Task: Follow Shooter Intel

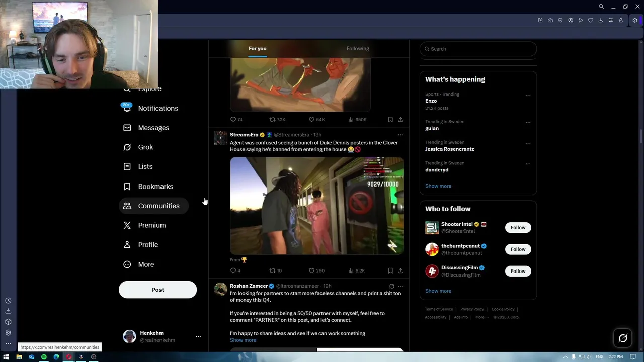Action: pyautogui.click(x=518, y=228)
